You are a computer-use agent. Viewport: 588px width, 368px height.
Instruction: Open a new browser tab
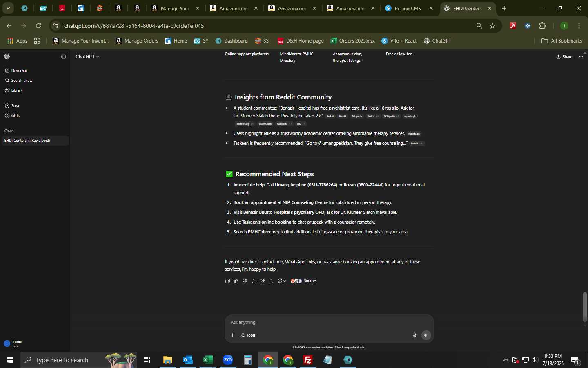point(504,8)
